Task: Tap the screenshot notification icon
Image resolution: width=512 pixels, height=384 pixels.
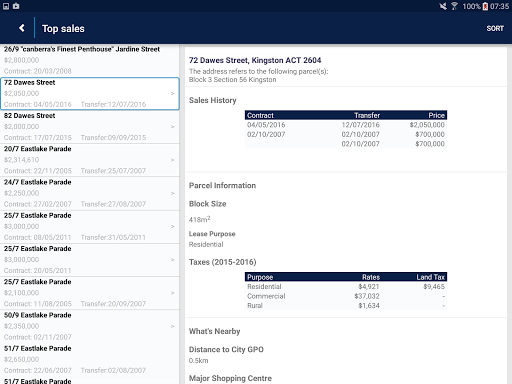Action: pos(6,6)
